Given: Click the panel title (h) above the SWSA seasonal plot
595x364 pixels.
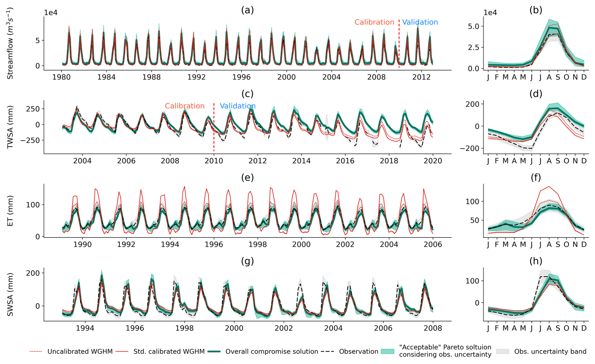Looking at the screenshot, I should click(x=536, y=261).
